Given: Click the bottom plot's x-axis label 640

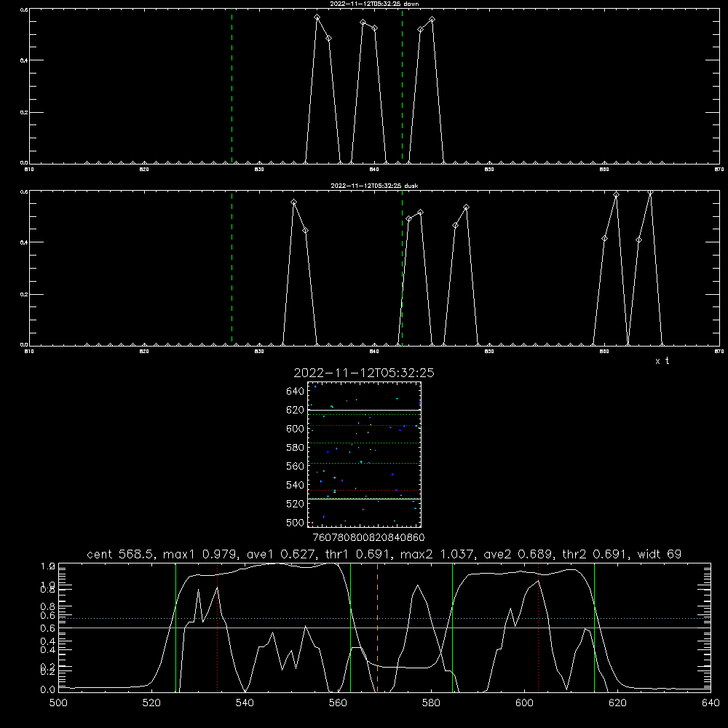Looking at the screenshot, I should pyautogui.click(x=711, y=703).
